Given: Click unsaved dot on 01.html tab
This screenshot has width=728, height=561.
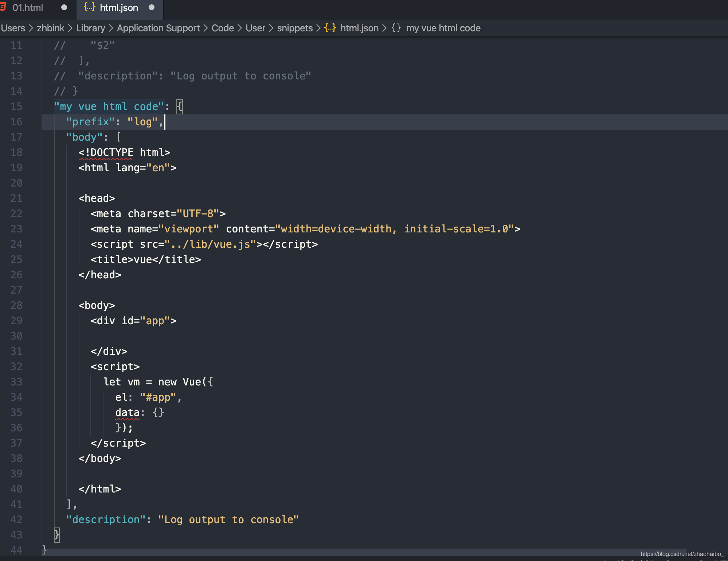Looking at the screenshot, I should (64, 8).
